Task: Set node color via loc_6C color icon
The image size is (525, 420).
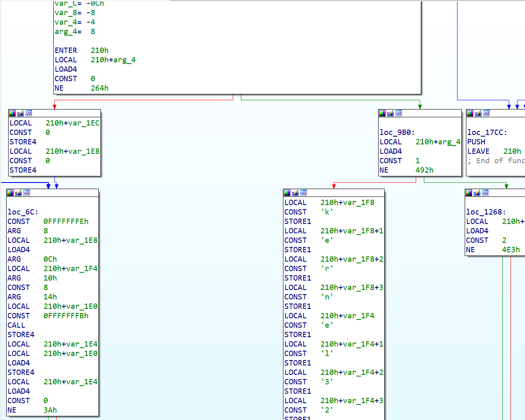Action: (10, 193)
